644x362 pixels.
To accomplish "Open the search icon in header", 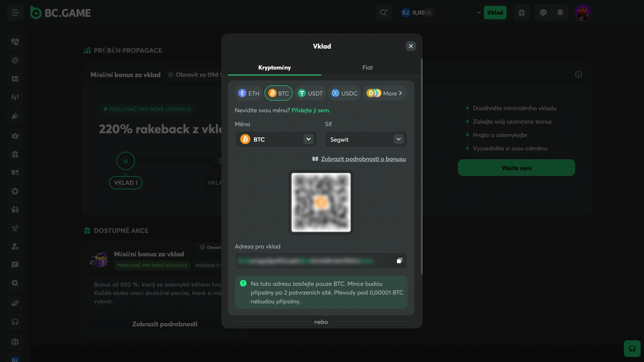I will pos(384,13).
